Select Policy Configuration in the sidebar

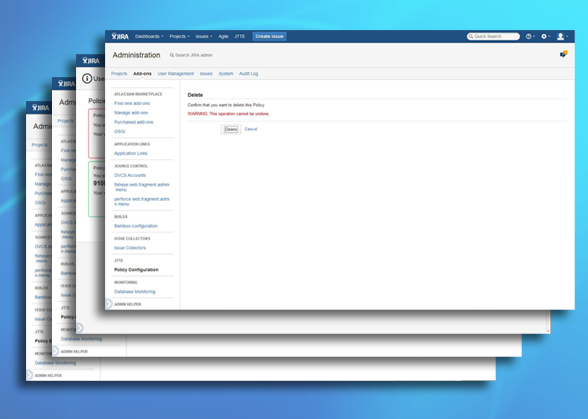[x=136, y=269]
